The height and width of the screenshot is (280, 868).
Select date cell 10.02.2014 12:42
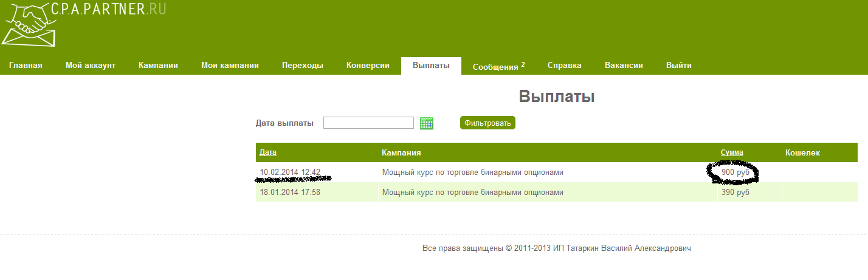290,172
